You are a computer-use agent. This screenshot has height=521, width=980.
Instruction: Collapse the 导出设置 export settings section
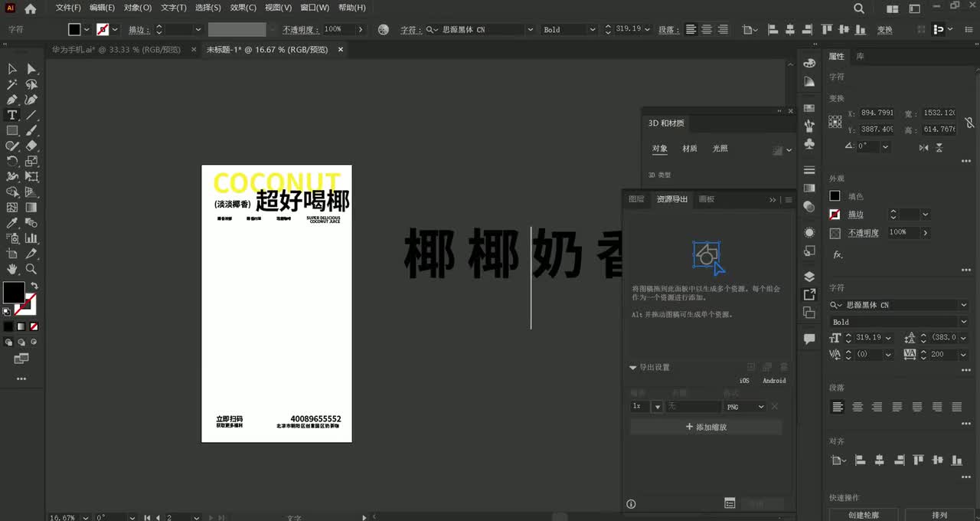[x=633, y=368]
